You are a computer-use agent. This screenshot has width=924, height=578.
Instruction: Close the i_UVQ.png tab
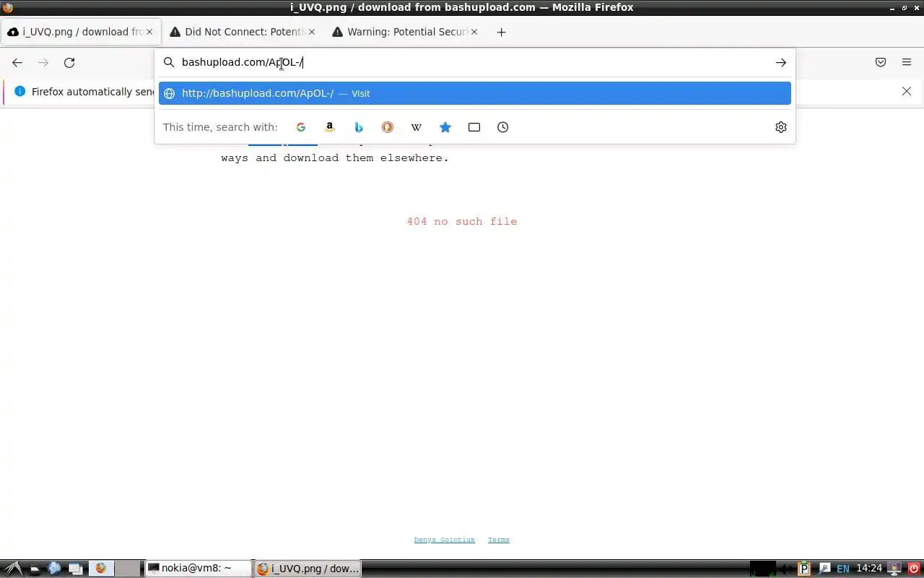(x=149, y=32)
